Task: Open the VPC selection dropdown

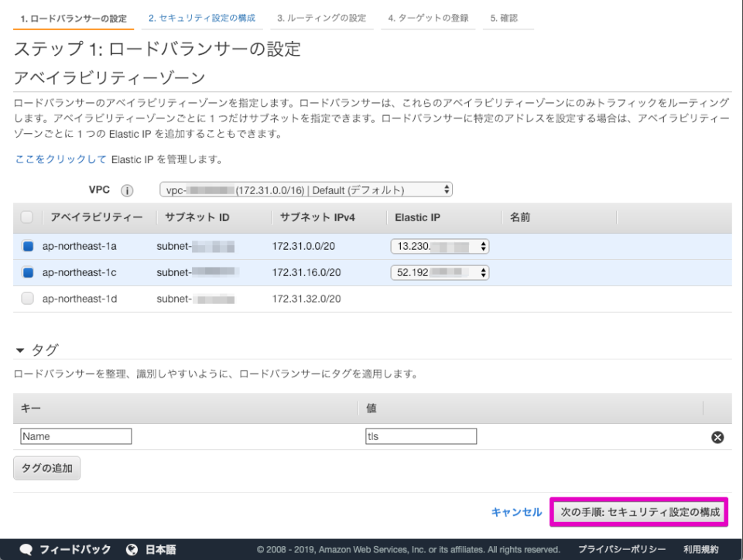Action: coord(305,190)
